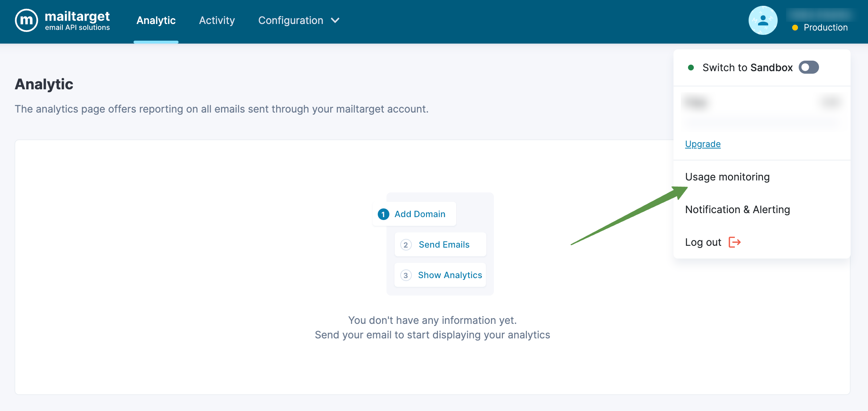Switch to the Analytic tab
Viewport: 868px width, 411px height.
point(156,20)
